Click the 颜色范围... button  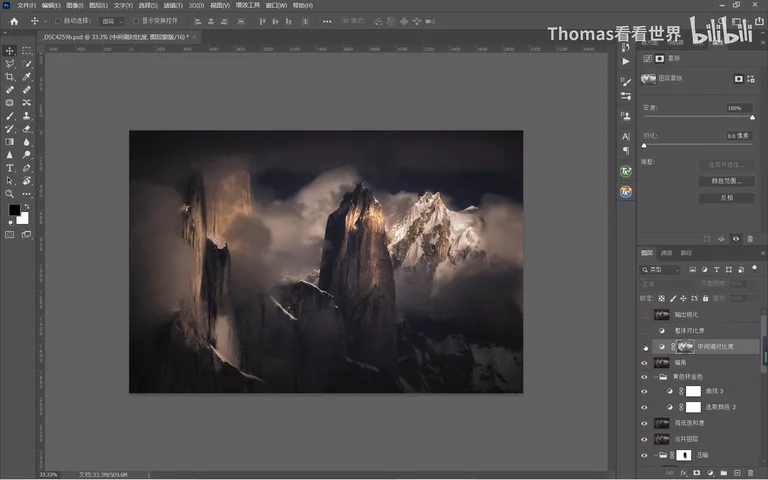point(726,181)
